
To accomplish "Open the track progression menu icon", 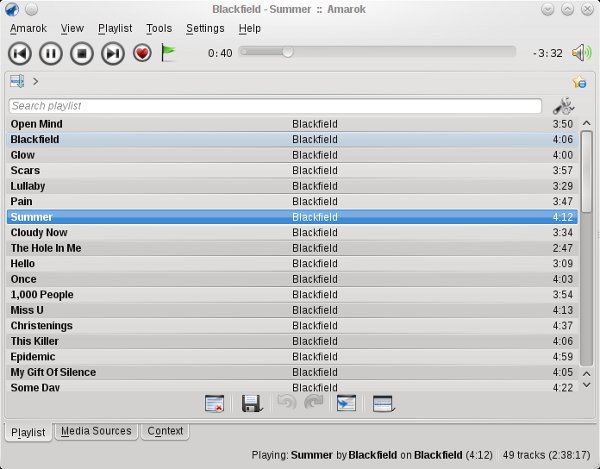I will point(383,404).
